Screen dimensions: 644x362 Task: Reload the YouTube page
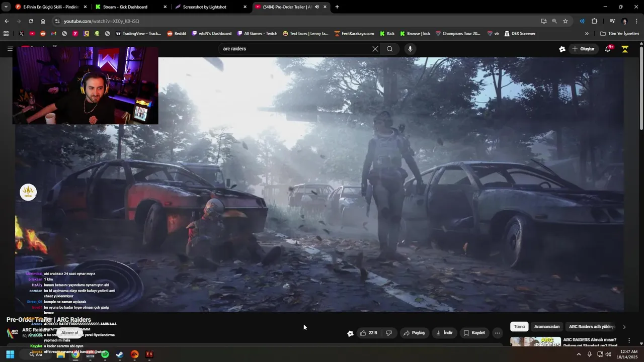(x=31, y=21)
